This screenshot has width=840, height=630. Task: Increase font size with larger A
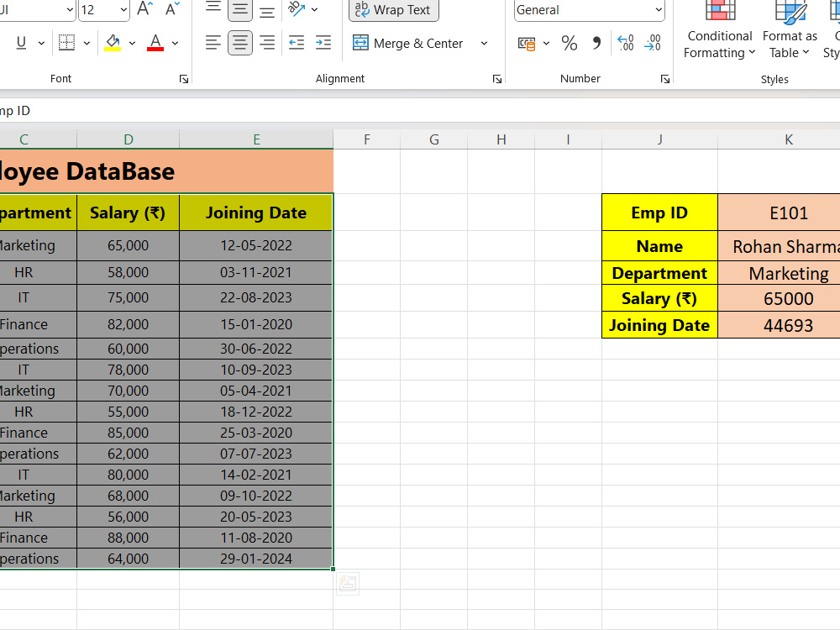point(144,9)
